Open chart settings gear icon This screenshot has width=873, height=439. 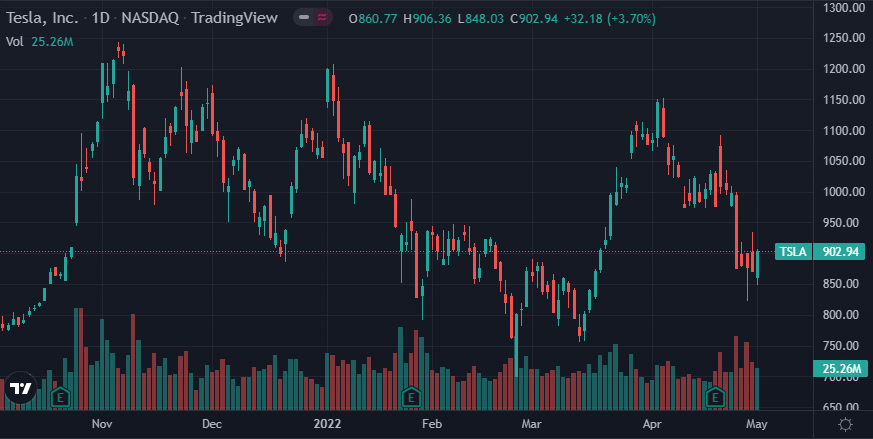845,424
